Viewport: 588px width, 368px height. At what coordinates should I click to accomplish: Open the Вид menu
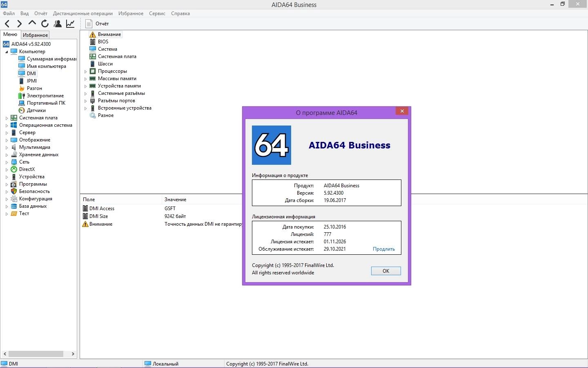click(24, 13)
